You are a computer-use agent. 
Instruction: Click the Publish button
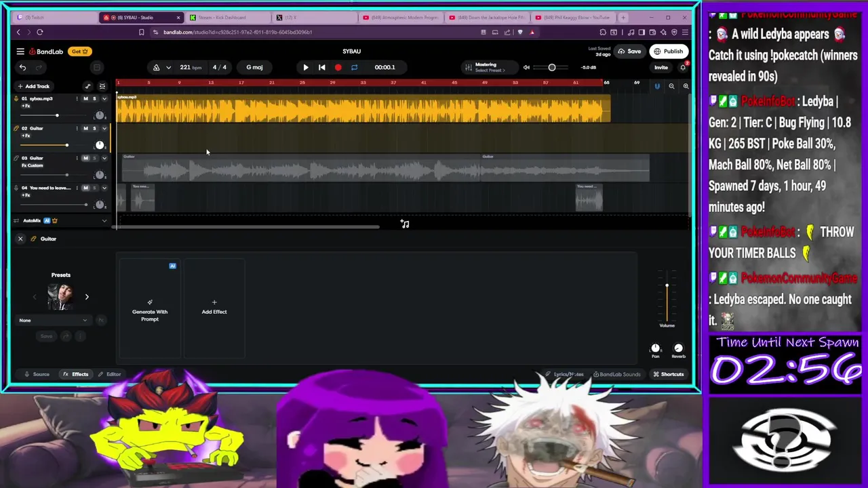[x=669, y=52]
